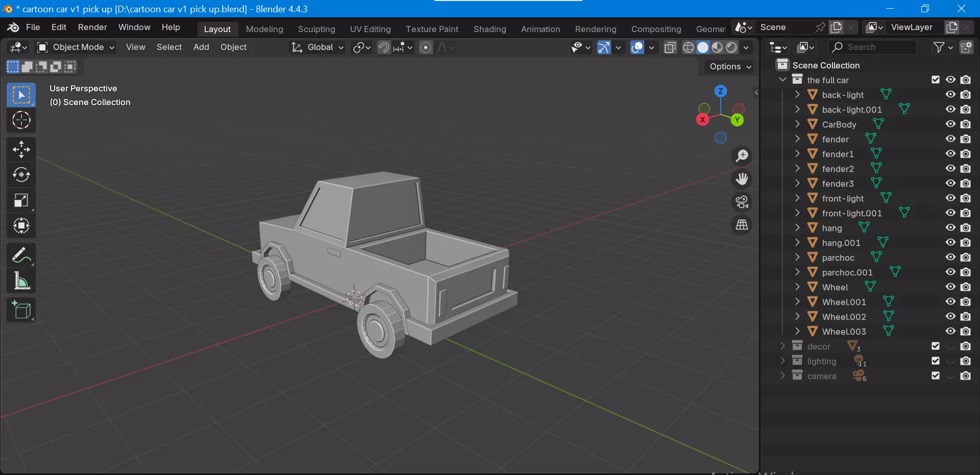
Task: Toggle snapping magnet icon
Action: pos(383,47)
